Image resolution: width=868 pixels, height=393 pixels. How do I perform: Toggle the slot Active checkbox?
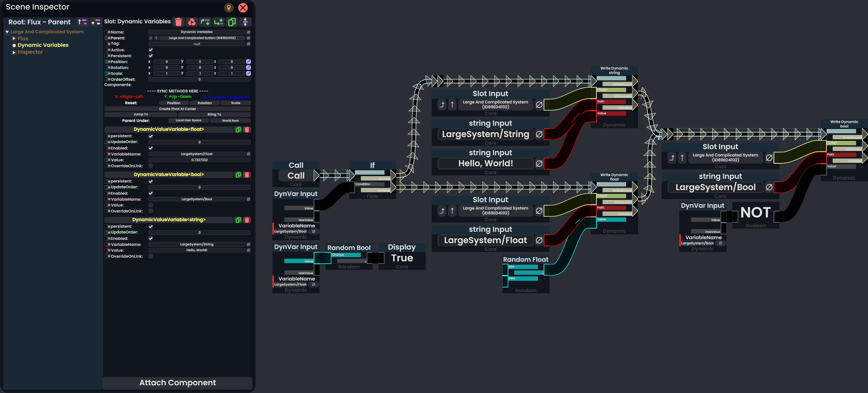pos(151,50)
